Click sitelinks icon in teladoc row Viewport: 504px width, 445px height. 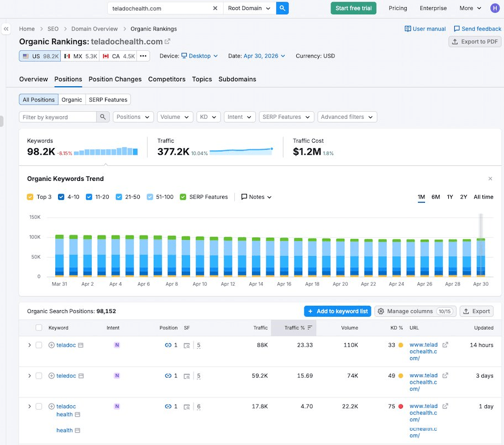tap(168, 345)
